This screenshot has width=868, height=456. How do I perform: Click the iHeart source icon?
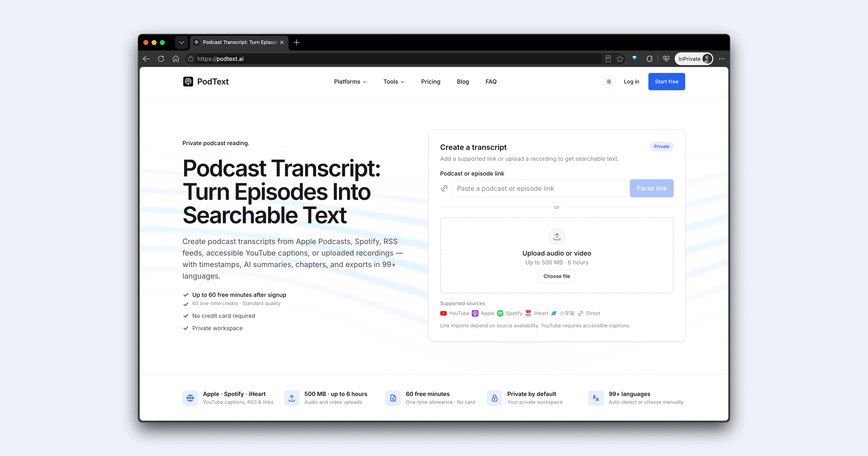click(x=528, y=313)
